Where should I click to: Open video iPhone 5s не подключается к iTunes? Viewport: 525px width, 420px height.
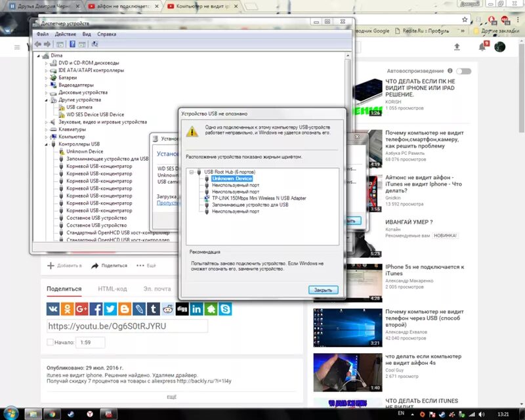pos(425,270)
